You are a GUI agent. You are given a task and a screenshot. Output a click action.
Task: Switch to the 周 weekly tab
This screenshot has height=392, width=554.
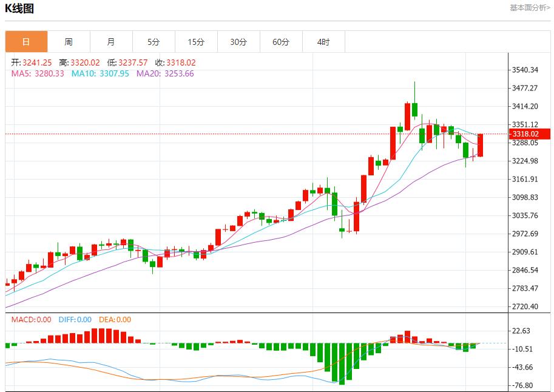coord(69,42)
